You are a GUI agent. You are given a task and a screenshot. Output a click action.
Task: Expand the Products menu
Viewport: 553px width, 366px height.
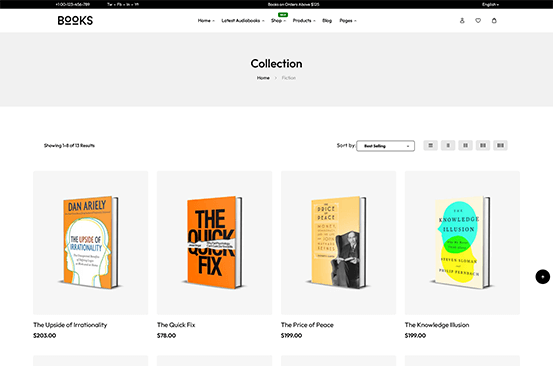pyautogui.click(x=304, y=21)
